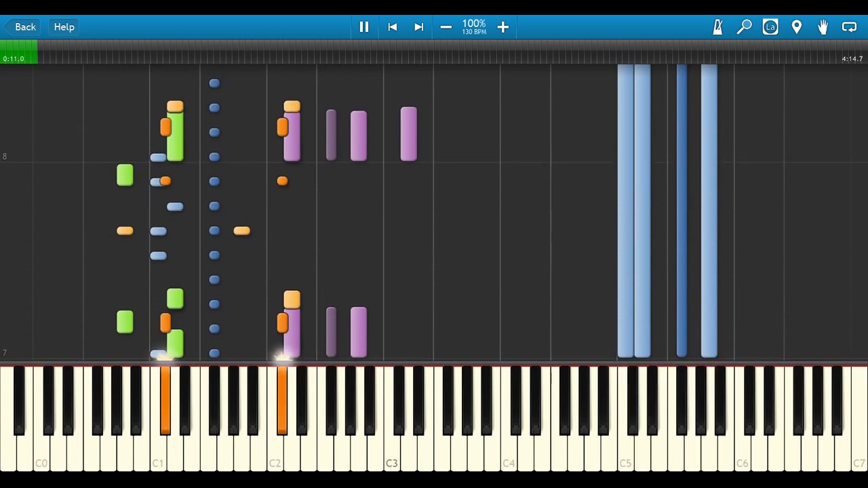Skip forward to next section
Screen dimensions: 868x488
(418, 27)
